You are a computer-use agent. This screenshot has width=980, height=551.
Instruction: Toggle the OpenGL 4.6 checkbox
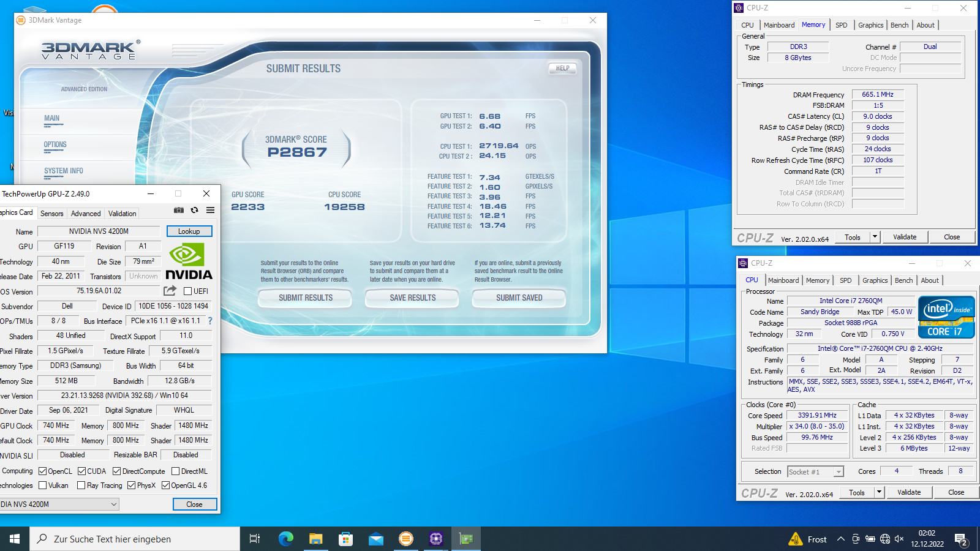[x=165, y=485]
